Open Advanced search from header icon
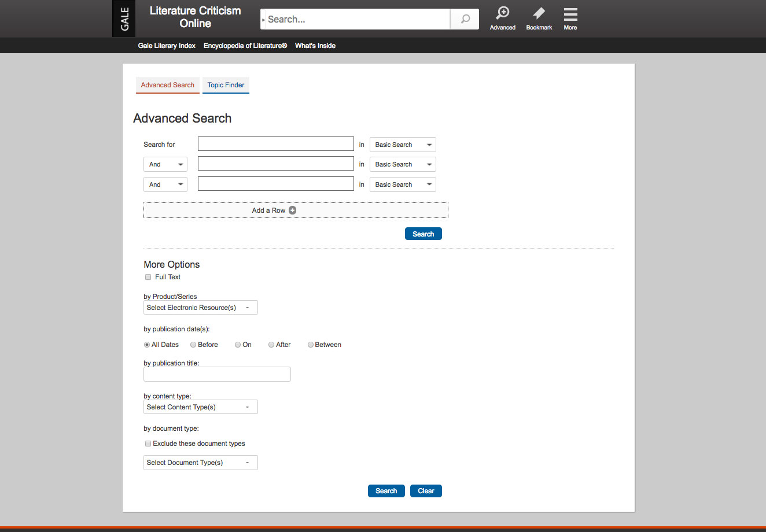The image size is (766, 532). 502,19
